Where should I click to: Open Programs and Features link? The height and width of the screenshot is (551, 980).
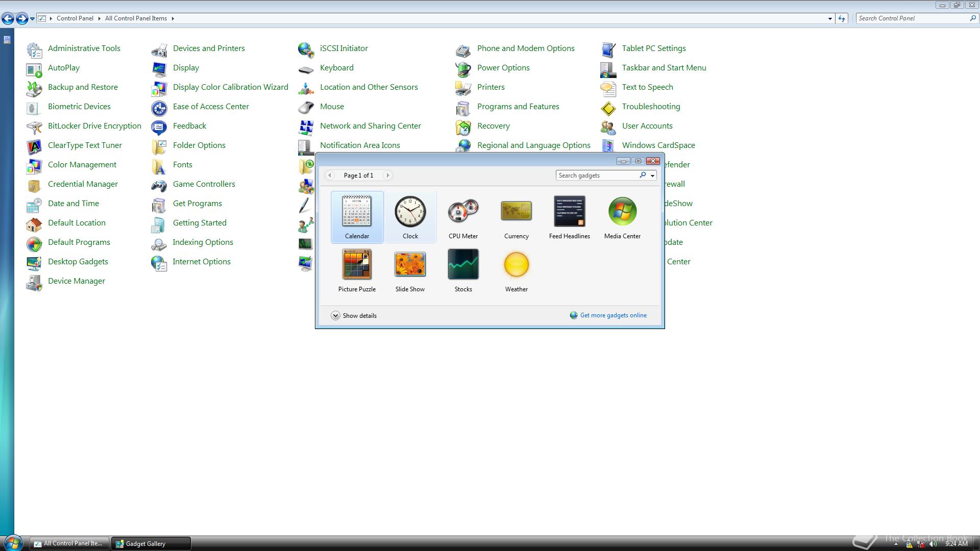[518, 106]
